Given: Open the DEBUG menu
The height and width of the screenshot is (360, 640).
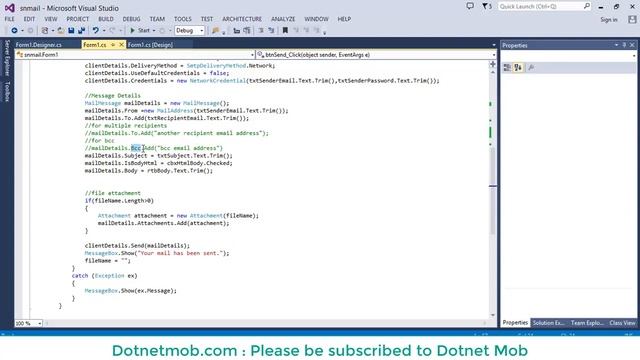Looking at the screenshot, I should tap(131, 19).
